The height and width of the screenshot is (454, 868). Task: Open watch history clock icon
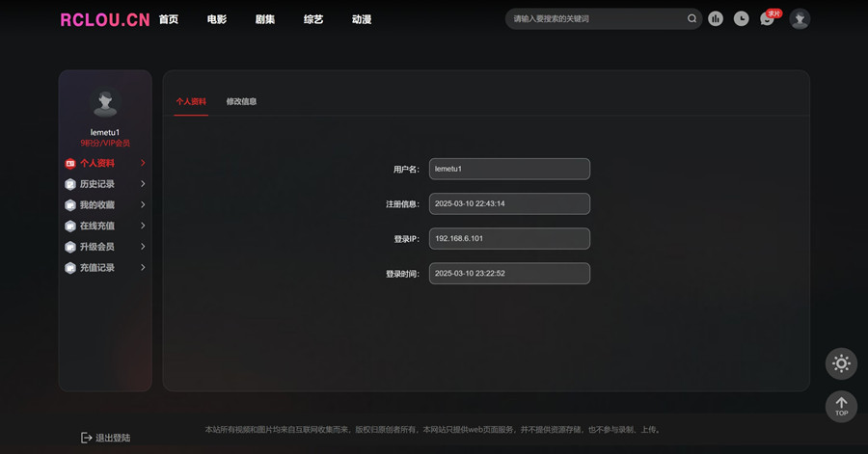click(x=741, y=18)
